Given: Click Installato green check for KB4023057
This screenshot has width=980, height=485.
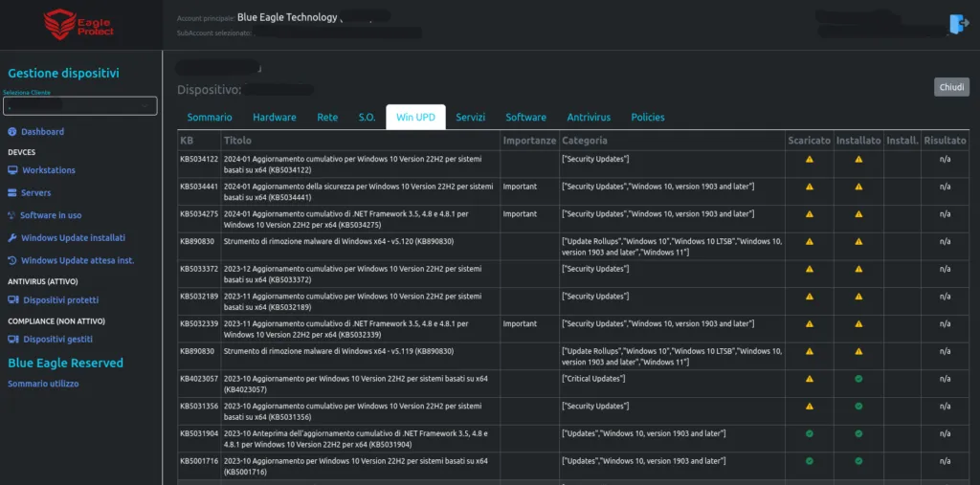Looking at the screenshot, I should [858, 379].
